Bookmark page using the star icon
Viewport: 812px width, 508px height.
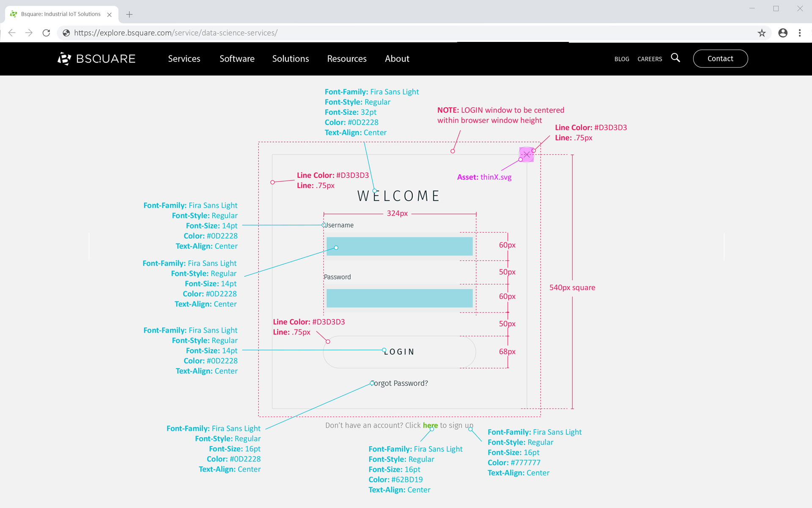pyautogui.click(x=762, y=33)
